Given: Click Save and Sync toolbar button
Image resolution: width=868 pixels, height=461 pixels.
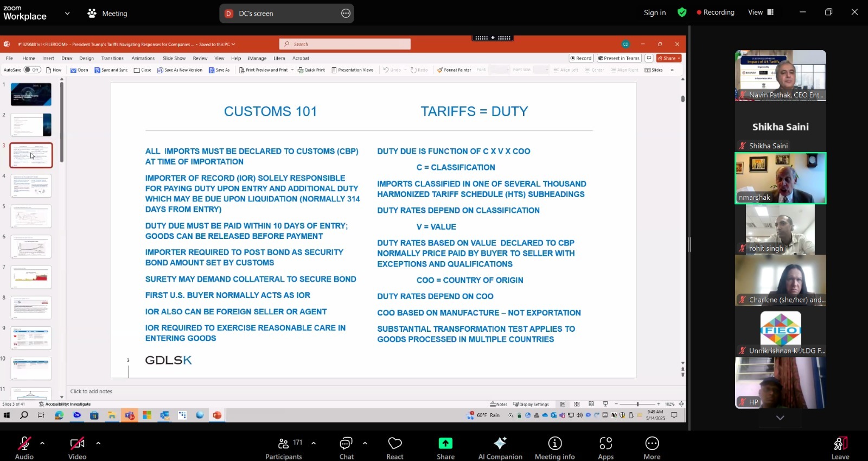Looking at the screenshot, I should pyautogui.click(x=111, y=70).
